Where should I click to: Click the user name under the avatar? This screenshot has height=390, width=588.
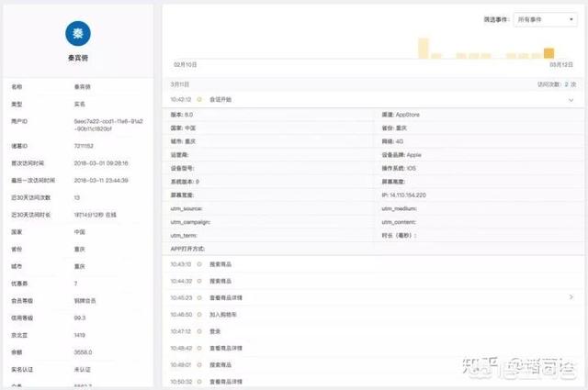(78, 58)
